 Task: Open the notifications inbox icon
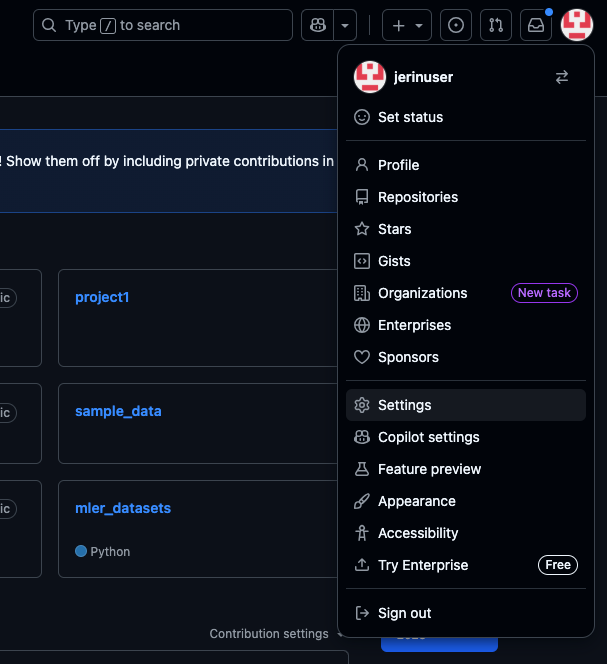[x=536, y=25]
